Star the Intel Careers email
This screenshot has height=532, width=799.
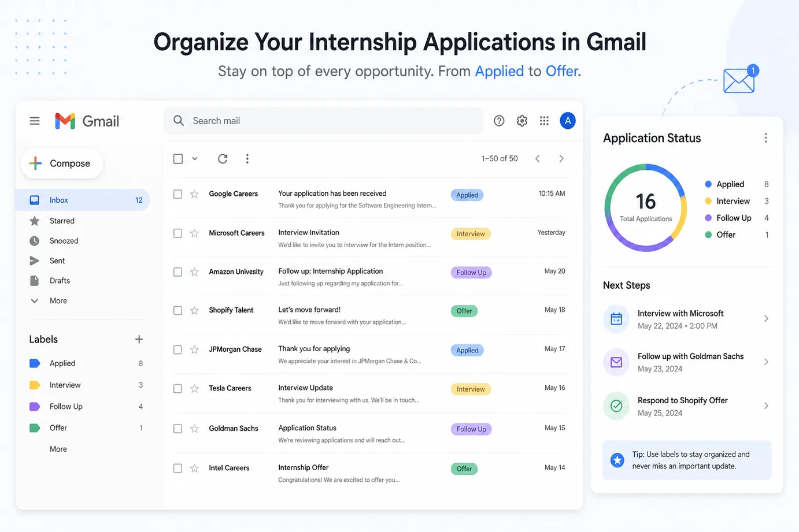tap(194, 468)
